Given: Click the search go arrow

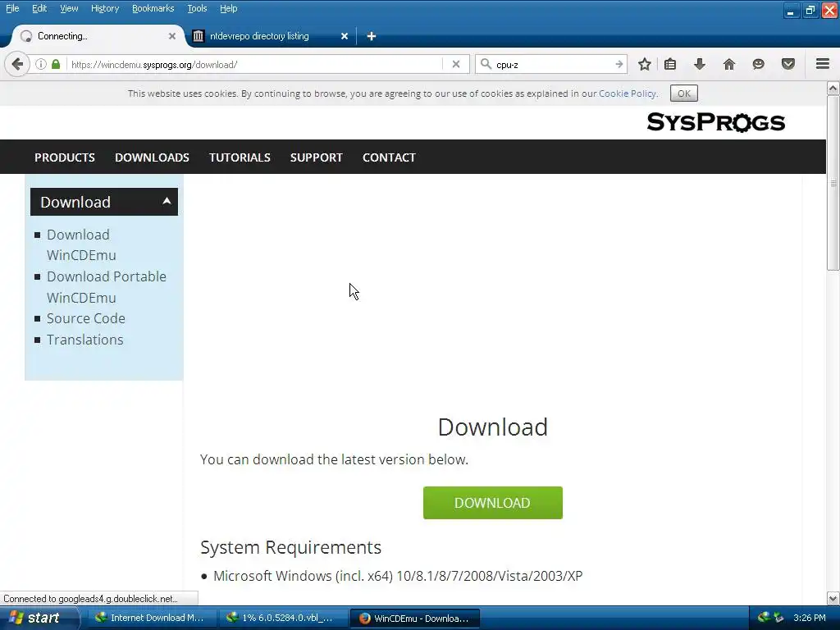Looking at the screenshot, I should [x=619, y=64].
